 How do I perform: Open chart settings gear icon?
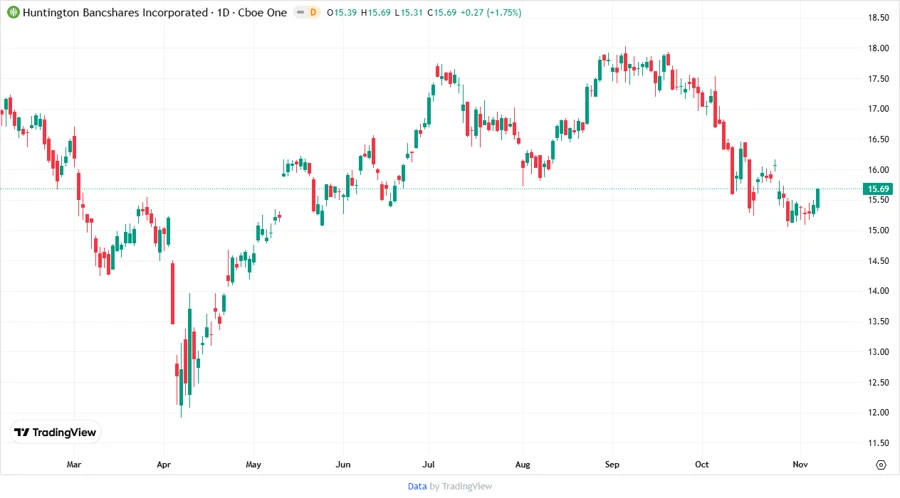click(881, 465)
